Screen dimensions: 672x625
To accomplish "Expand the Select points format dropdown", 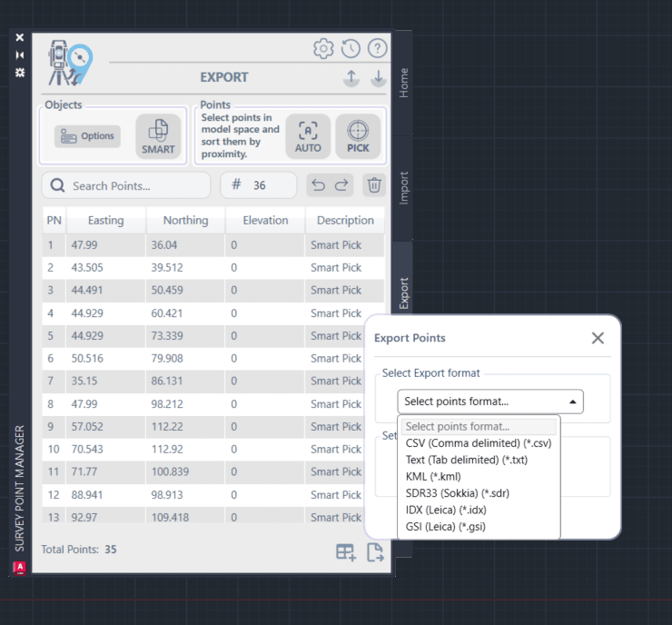I will click(x=490, y=402).
